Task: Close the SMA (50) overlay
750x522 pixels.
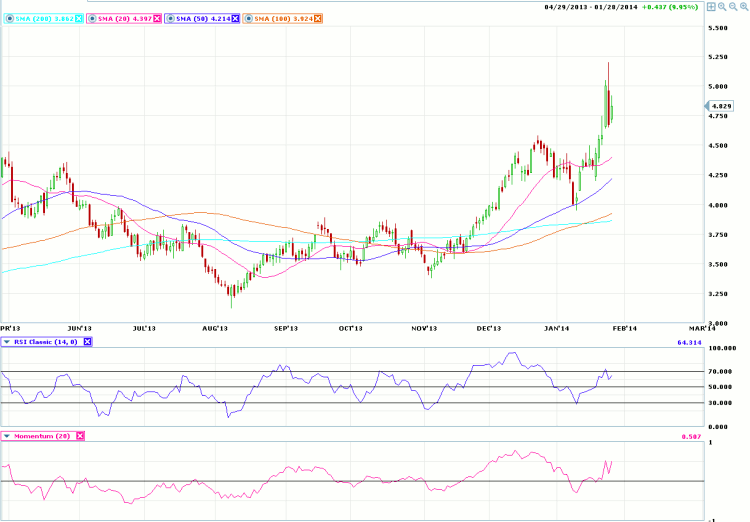Action: click(x=236, y=19)
